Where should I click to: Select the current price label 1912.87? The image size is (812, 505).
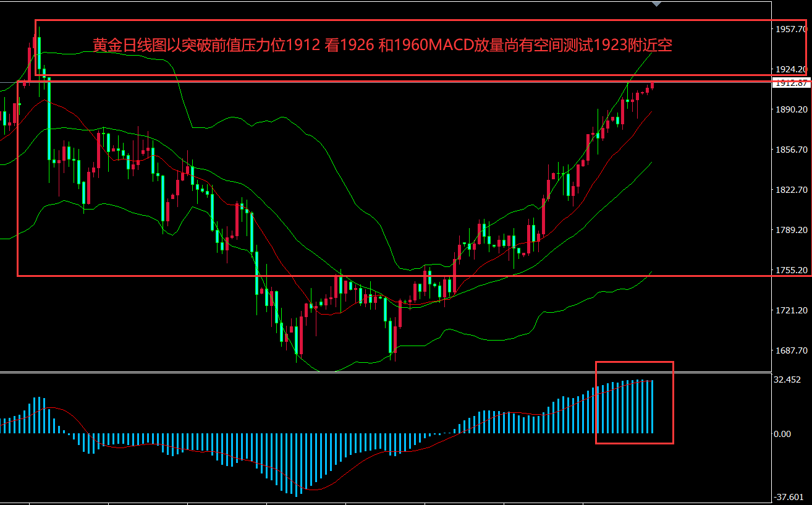[793, 83]
